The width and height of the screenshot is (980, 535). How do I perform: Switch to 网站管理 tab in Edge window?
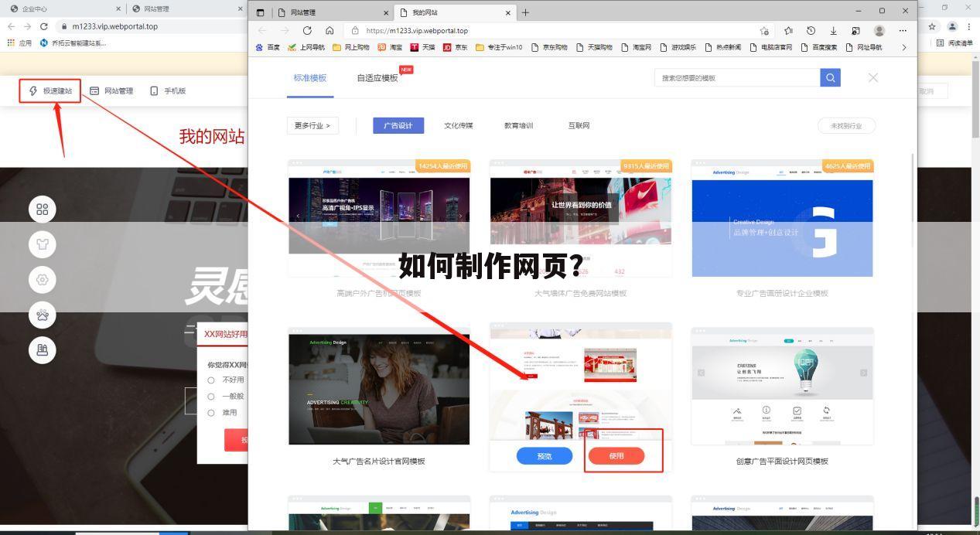[x=333, y=12]
